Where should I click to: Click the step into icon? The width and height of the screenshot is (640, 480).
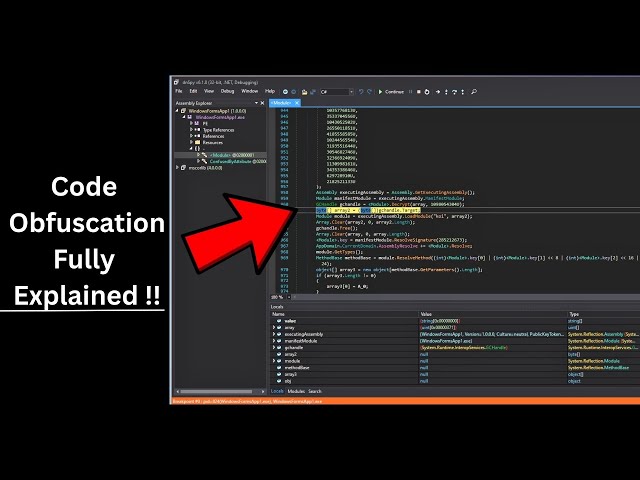(446, 92)
